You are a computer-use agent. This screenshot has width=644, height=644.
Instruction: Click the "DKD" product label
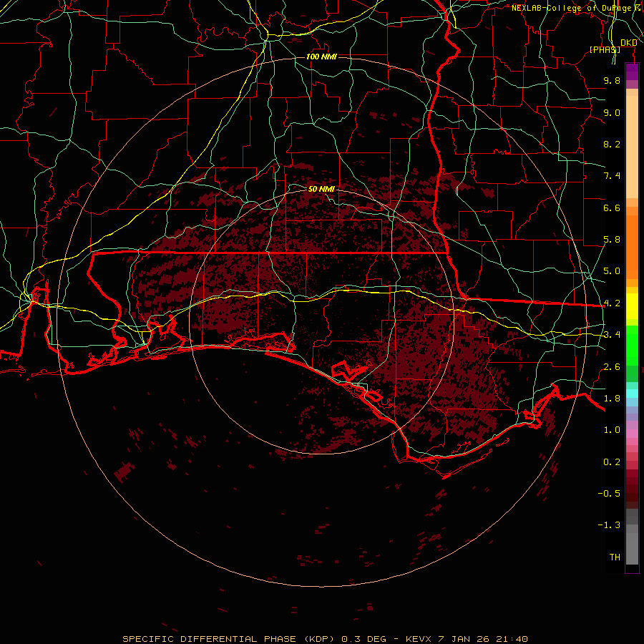pos(629,43)
